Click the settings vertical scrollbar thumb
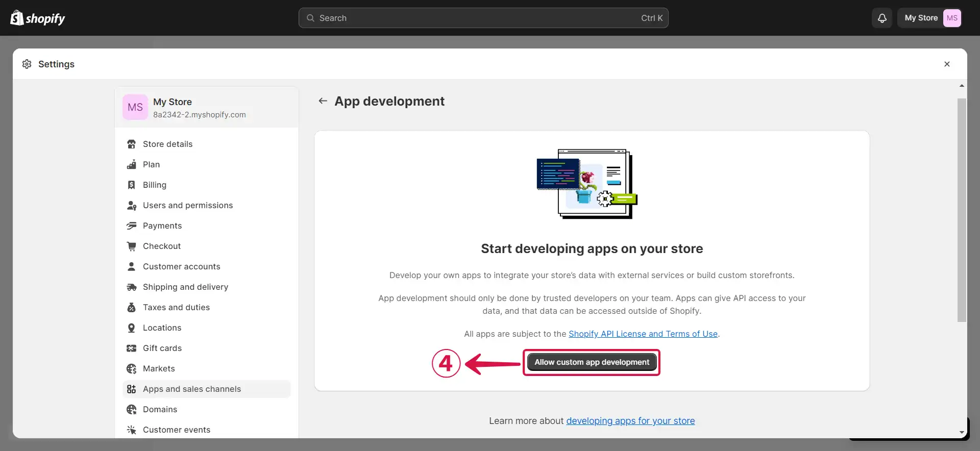 coord(962,210)
